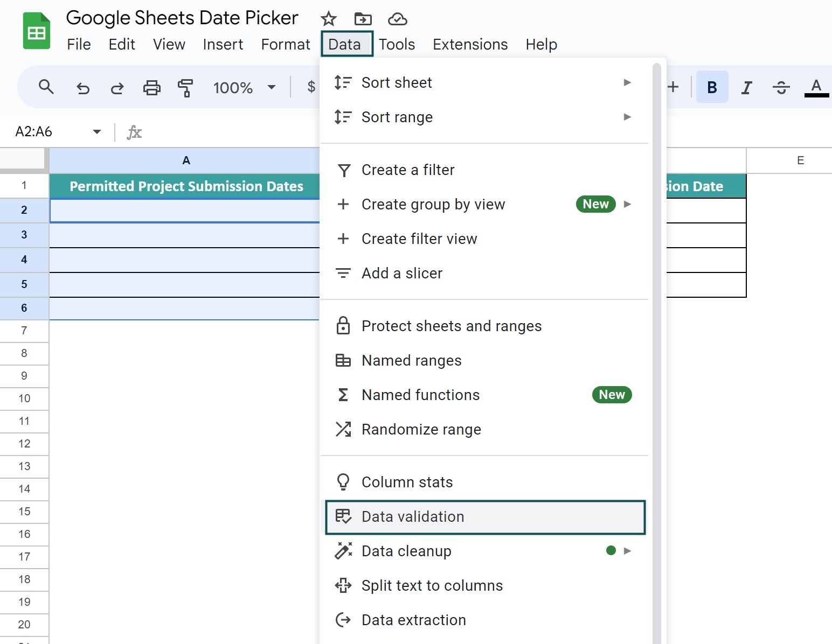Click the undo arrow icon

coord(83,87)
